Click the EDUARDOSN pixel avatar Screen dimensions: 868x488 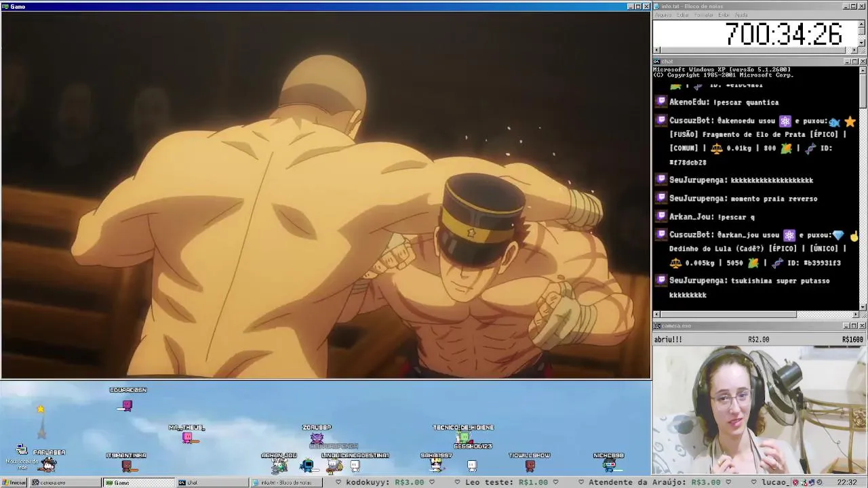coord(126,405)
